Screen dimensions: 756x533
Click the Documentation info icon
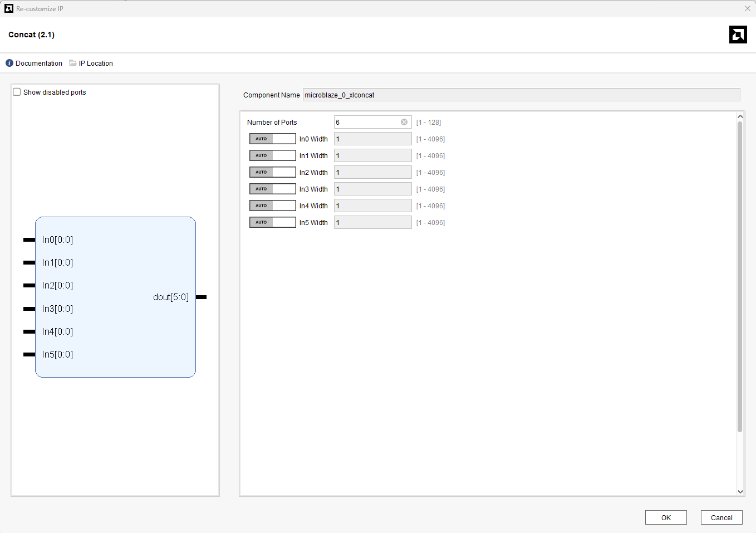tap(9, 63)
